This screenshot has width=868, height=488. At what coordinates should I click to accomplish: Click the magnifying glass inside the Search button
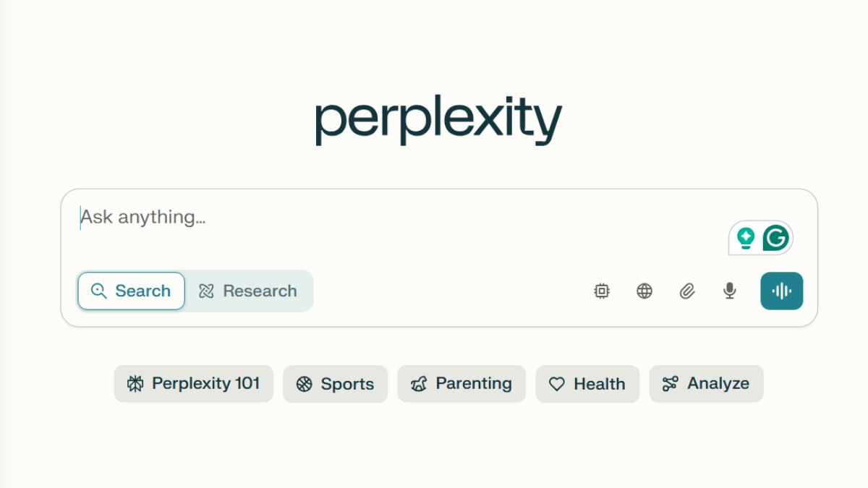point(99,291)
